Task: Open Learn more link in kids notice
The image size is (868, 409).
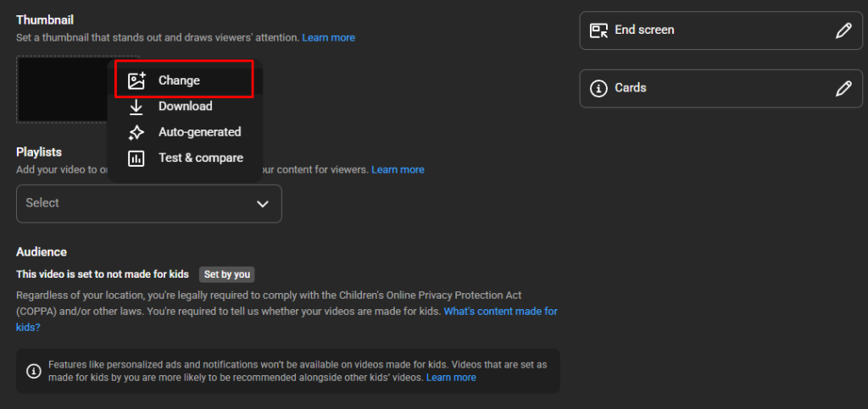Action: point(451,378)
